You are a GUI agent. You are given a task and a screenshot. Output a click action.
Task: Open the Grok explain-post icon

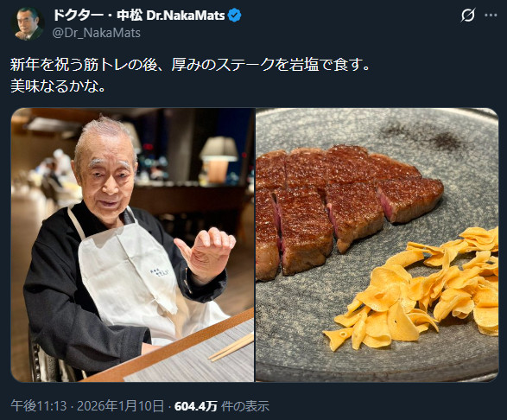(468, 16)
